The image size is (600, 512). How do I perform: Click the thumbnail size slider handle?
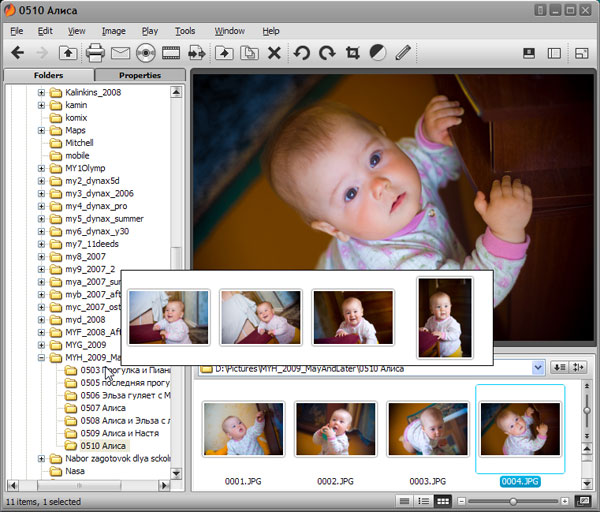513,500
